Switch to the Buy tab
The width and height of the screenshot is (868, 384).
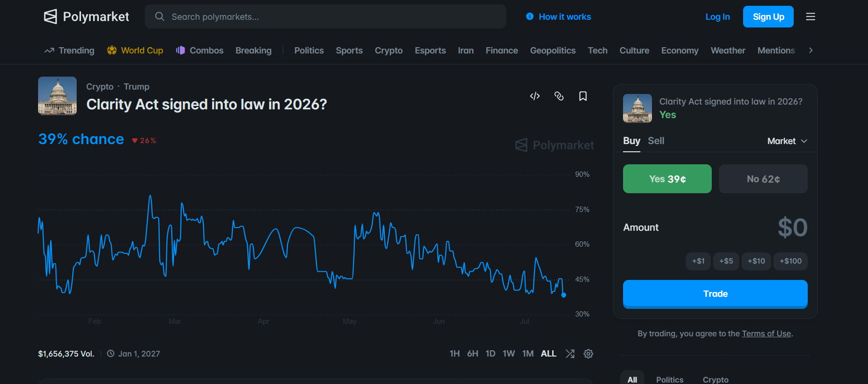(632, 141)
